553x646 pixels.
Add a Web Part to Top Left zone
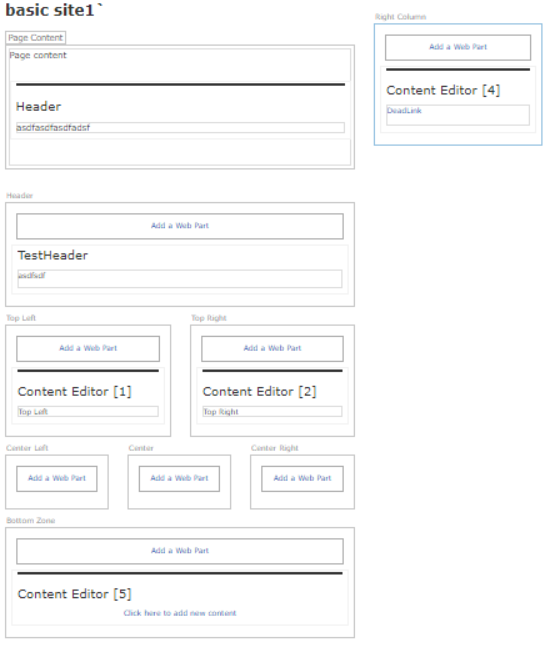(88, 349)
